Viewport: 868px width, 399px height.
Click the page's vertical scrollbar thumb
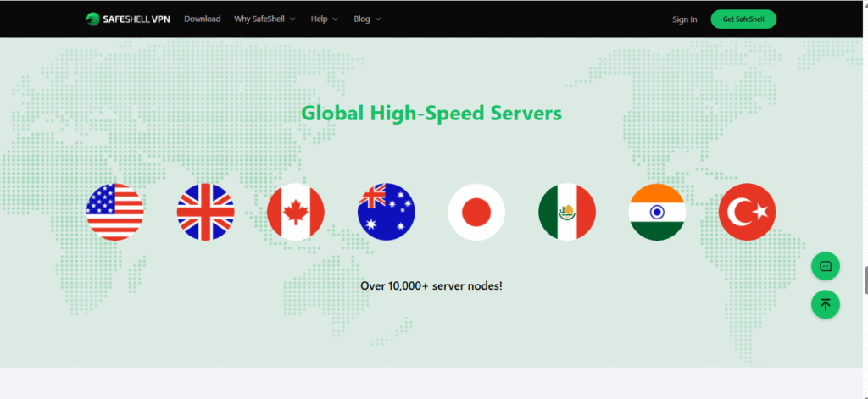(865, 280)
